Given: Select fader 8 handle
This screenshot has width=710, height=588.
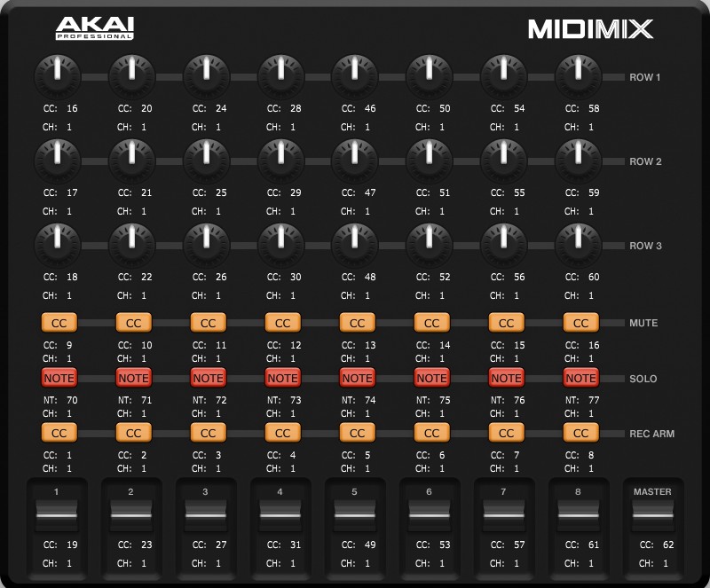Looking at the screenshot, I should click(579, 515).
